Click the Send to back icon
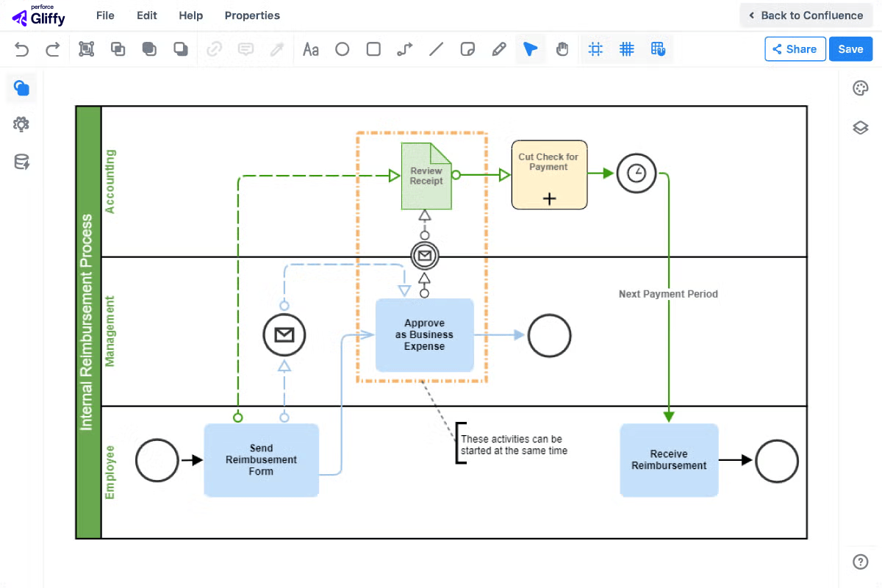Image resolution: width=882 pixels, height=588 pixels. pos(180,49)
